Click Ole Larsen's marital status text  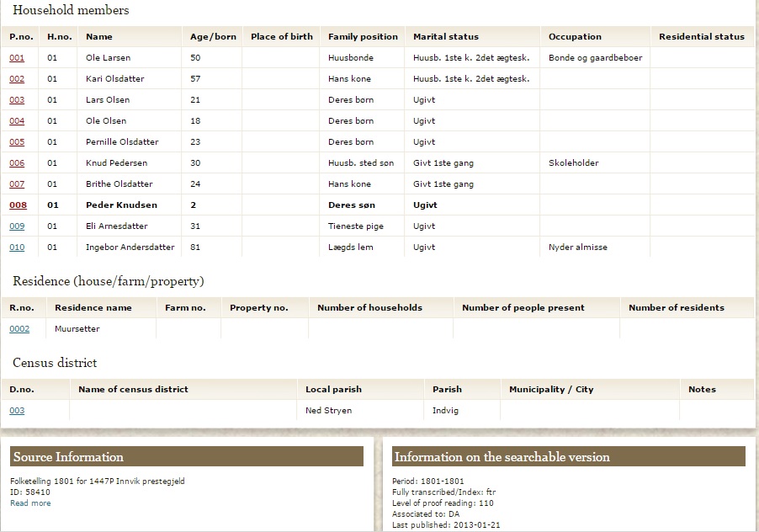pyautogui.click(x=471, y=57)
